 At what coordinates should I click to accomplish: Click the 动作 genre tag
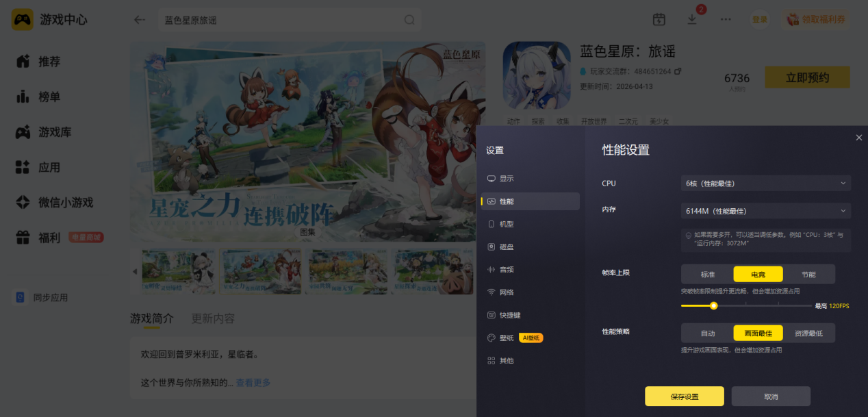coord(514,121)
